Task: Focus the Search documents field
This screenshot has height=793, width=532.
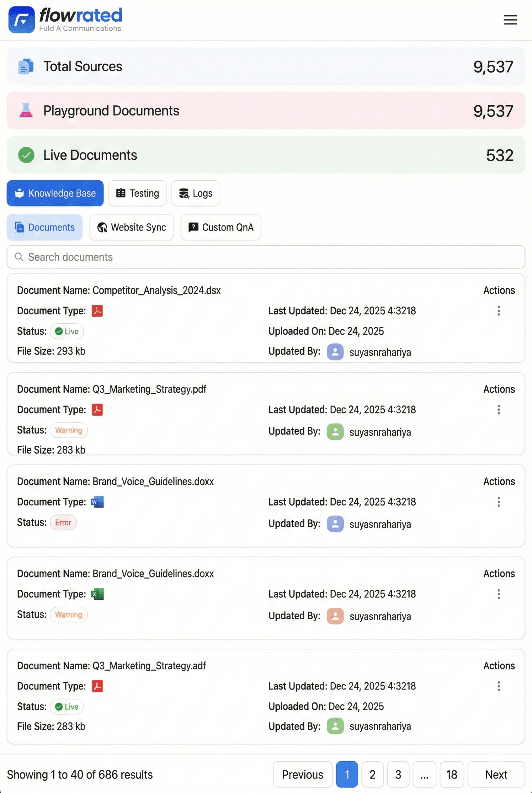Action: [266, 257]
